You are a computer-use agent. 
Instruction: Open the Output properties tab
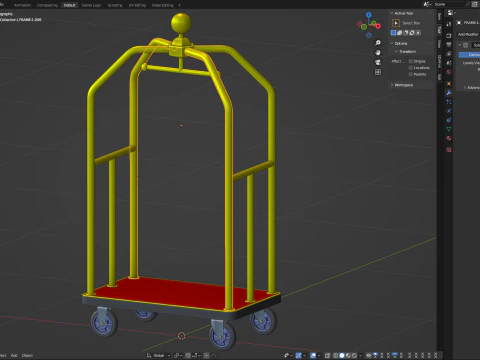449,44
